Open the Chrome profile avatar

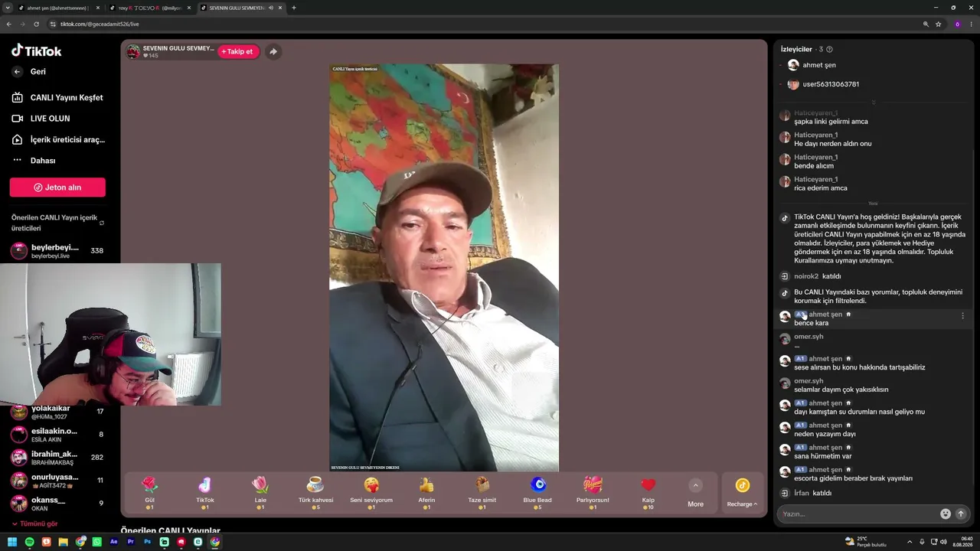(x=957, y=24)
